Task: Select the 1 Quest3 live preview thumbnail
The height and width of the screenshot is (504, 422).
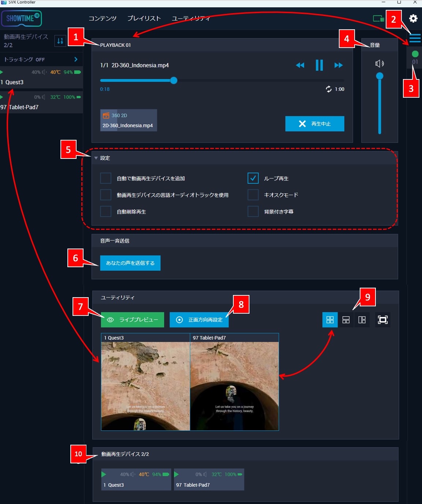Action: 145,382
